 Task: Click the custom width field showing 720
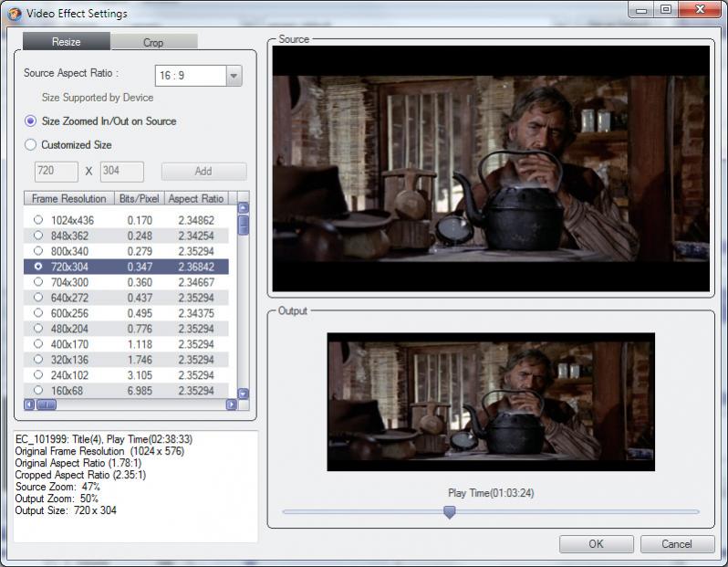click(x=56, y=171)
